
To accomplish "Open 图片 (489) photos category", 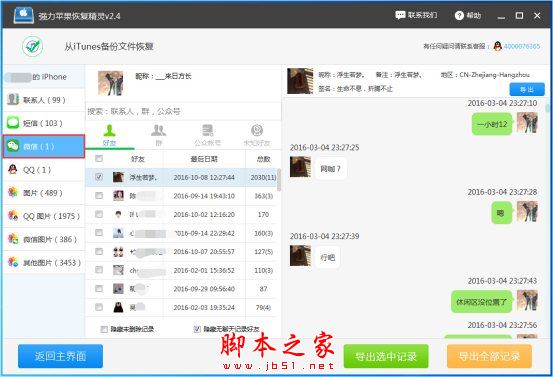I will [x=44, y=193].
